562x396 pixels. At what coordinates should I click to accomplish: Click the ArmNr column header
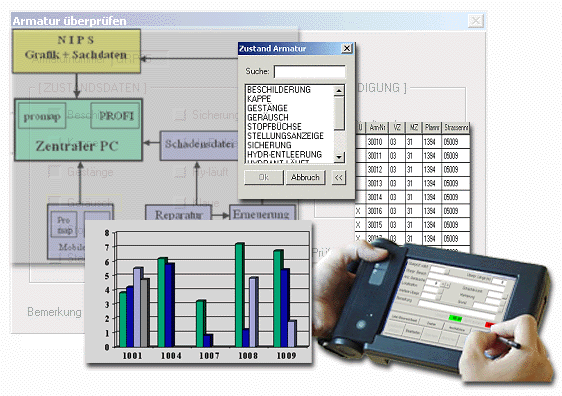tap(377, 128)
